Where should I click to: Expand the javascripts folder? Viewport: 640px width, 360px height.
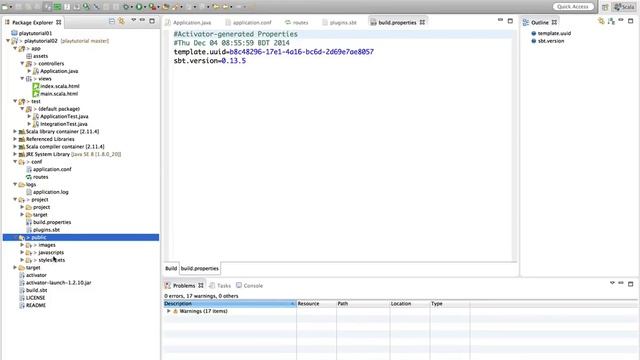click(x=22, y=253)
